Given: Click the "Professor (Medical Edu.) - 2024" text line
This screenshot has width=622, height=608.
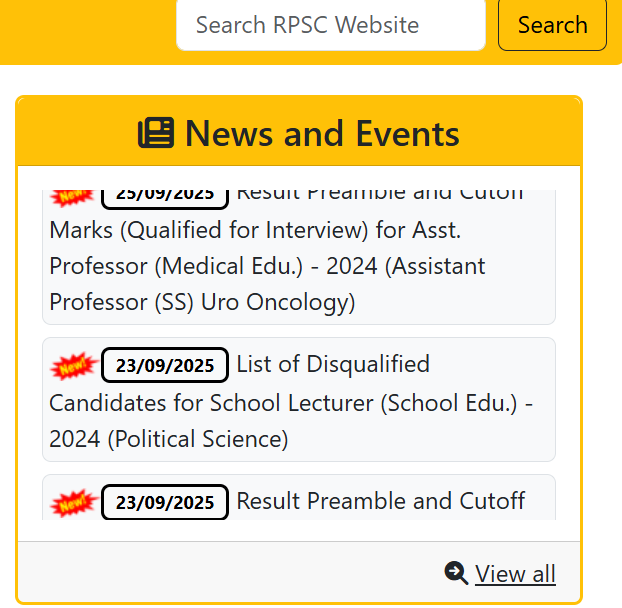Looking at the screenshot, I should [x=267, y=267].
